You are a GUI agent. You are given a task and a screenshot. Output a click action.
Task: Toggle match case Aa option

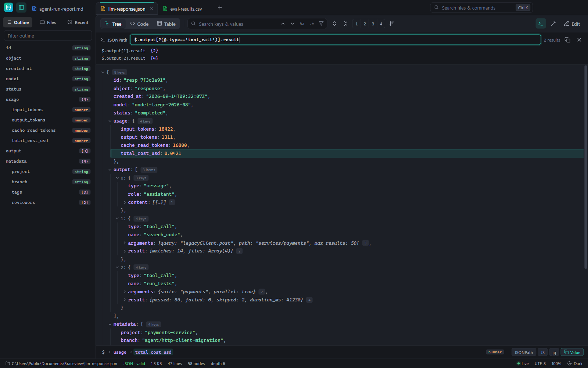point(302,24)
